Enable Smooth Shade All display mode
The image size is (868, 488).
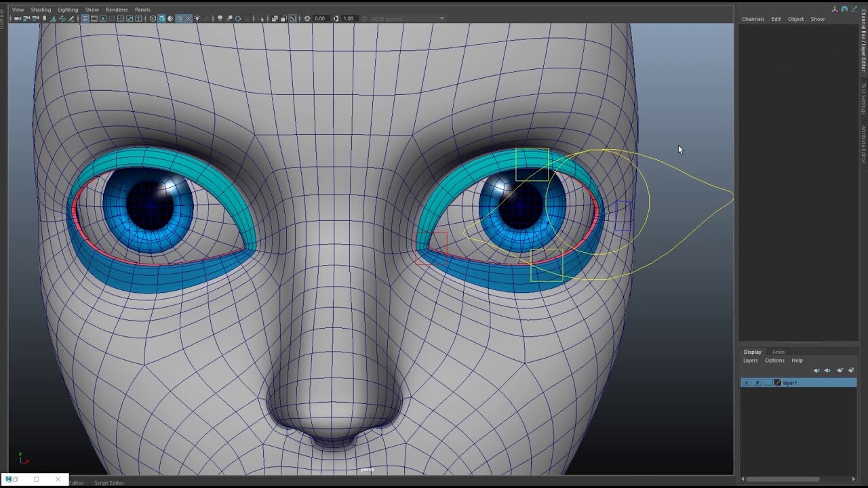click(x=161, y=19)
